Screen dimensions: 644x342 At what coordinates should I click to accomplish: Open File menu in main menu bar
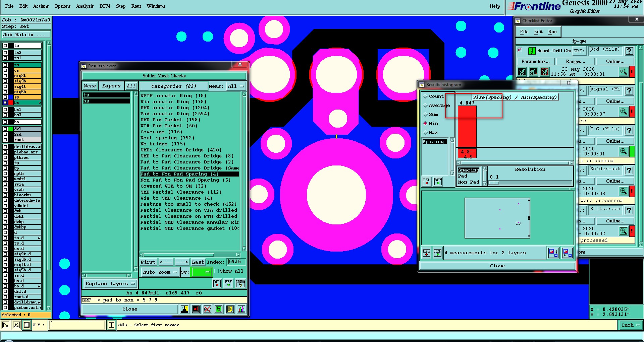(x=9, y=6)
